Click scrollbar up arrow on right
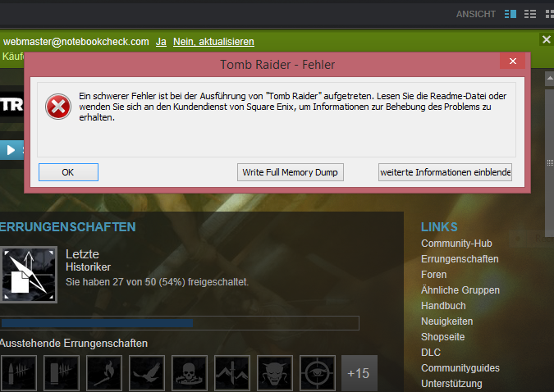Screen dimensions: 554x392 point(549,78)
